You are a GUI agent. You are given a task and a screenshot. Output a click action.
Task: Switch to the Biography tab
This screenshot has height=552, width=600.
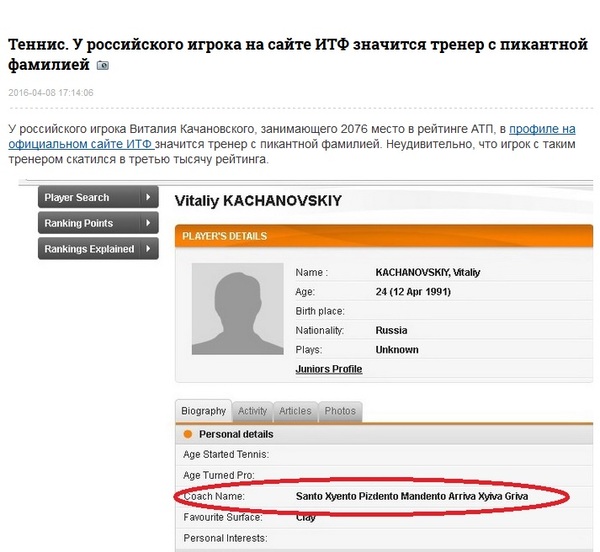pos(203,411)
